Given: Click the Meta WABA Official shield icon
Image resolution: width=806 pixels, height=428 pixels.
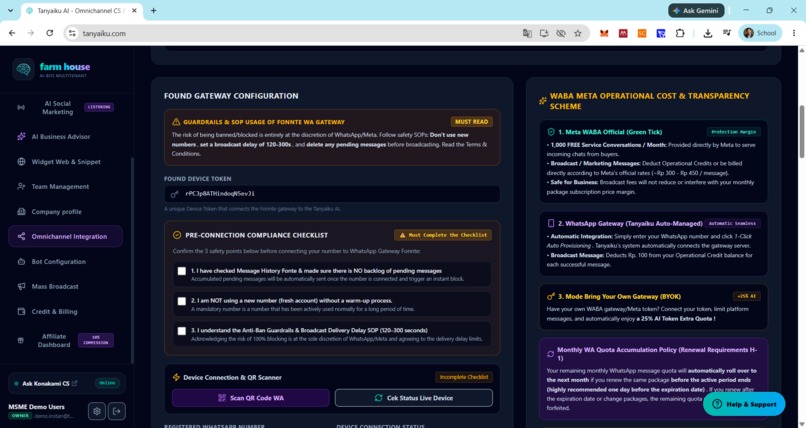Looking at the screenshot, I should (551, 132).
